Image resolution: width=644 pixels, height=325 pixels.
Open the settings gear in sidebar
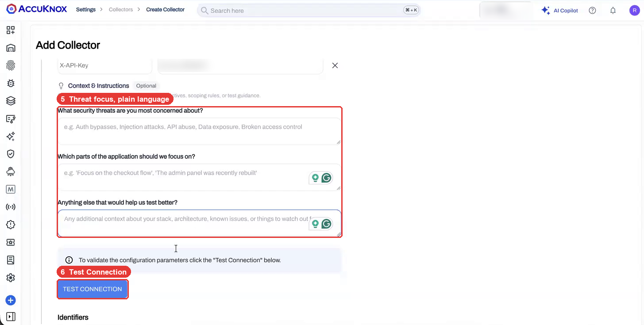pos(11,278)
